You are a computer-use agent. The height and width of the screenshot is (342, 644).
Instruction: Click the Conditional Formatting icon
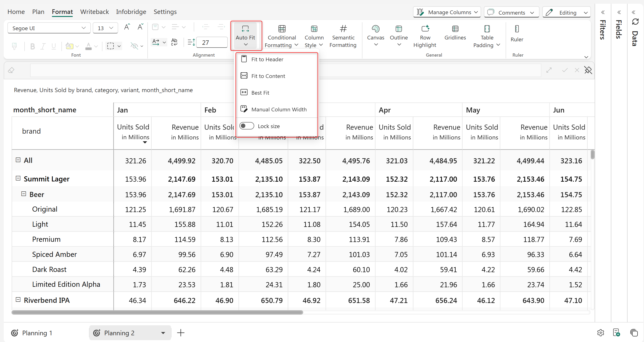tap(282, 29)
